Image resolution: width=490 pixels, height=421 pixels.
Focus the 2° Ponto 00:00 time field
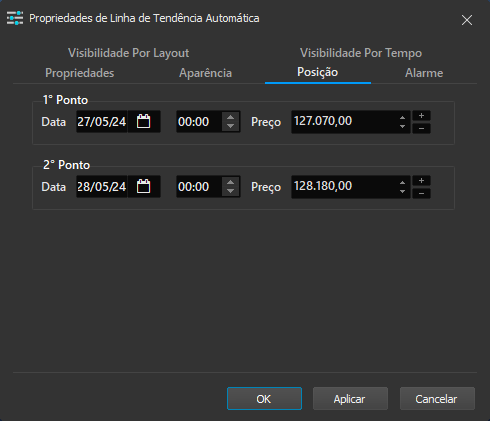(x=199, y=186)
